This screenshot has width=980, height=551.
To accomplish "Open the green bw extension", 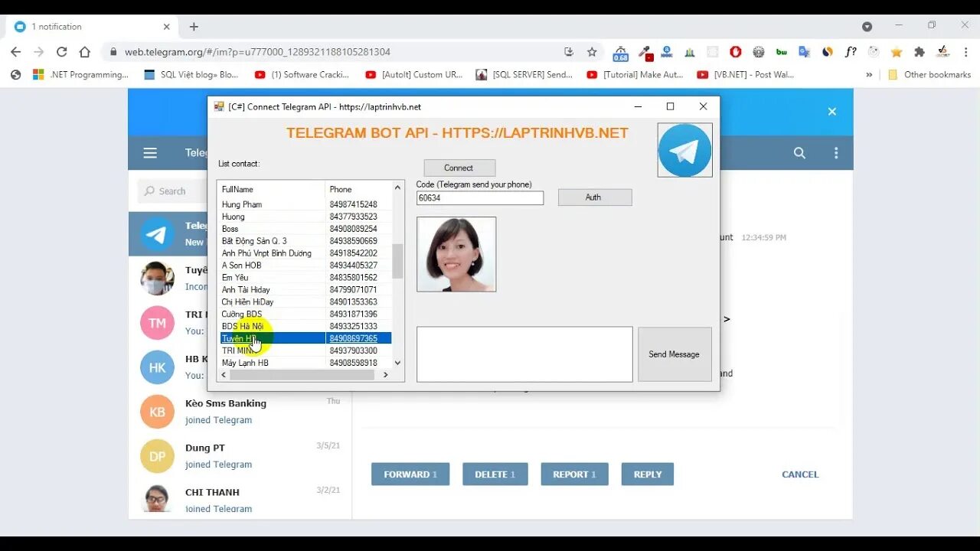I will [782, 52].
